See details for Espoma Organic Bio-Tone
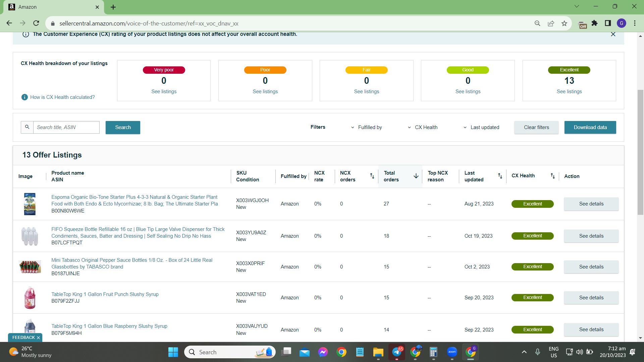The width and height of the screenshot is (644, 362). pos(591,204)
